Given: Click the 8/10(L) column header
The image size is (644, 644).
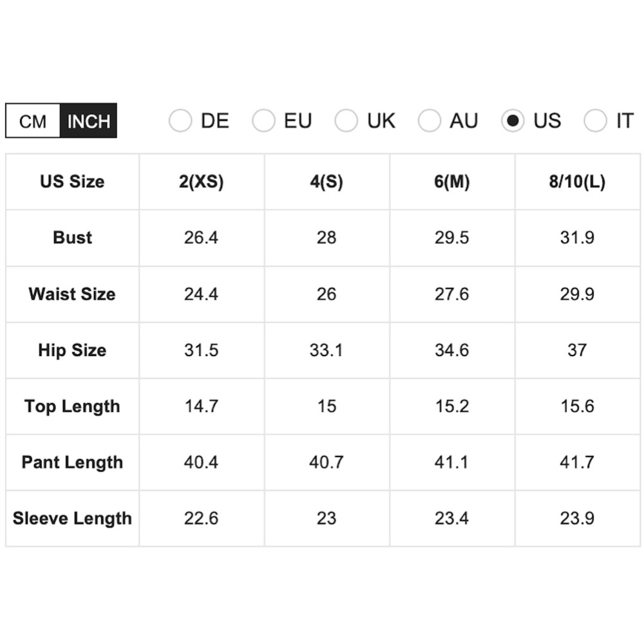Looking at the screenshot, I should pos(577,182).
